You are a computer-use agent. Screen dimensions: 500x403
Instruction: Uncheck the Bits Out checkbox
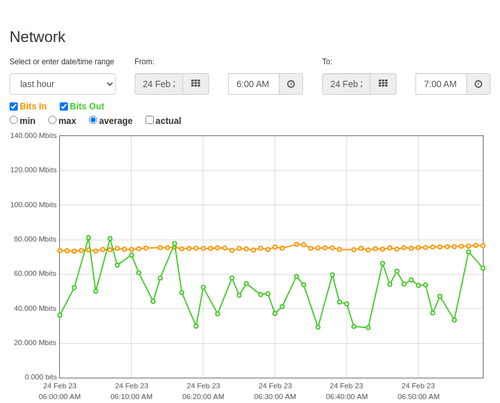coord(64,106)
